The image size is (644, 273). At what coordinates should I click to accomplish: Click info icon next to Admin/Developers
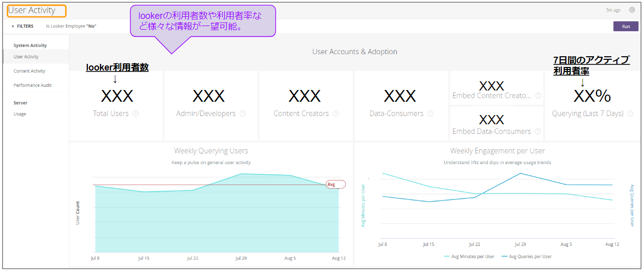243,113
